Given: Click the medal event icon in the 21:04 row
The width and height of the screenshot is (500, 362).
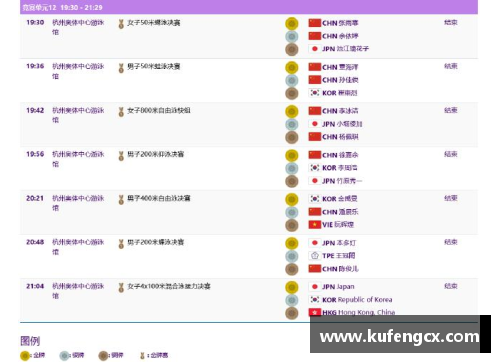Looking at the screenshot, I should coord(121,288).
